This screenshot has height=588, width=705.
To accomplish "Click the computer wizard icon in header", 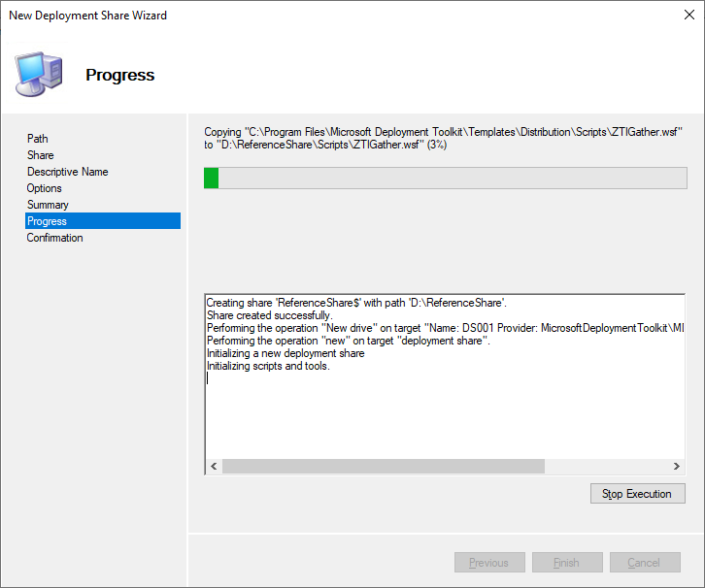I will pos(38,74).
